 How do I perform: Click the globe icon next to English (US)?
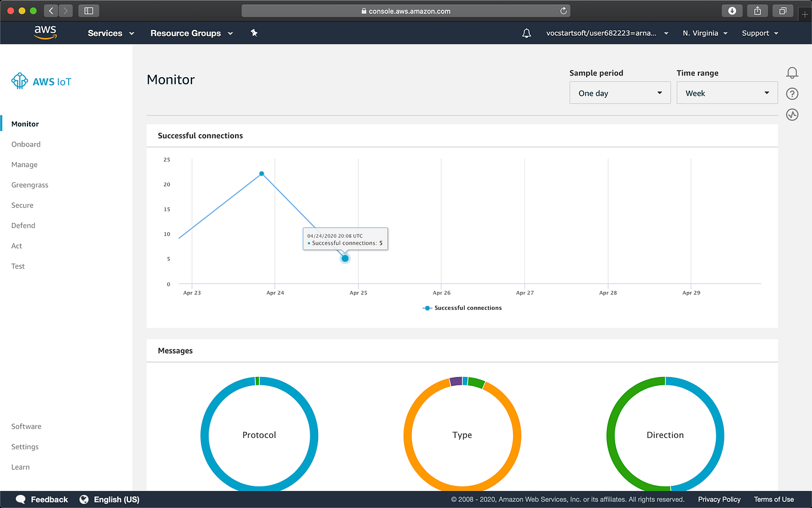(x=84, y=499)
